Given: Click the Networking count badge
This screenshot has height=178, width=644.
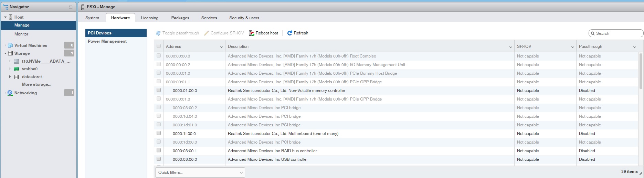Looking at the screenshot, I should click(x=69, y=93).
